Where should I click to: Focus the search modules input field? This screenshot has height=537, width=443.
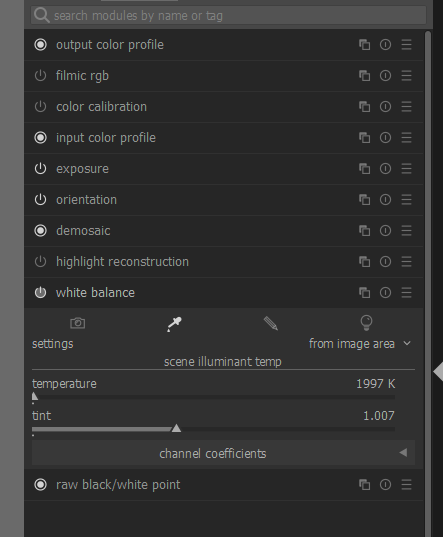228,15
